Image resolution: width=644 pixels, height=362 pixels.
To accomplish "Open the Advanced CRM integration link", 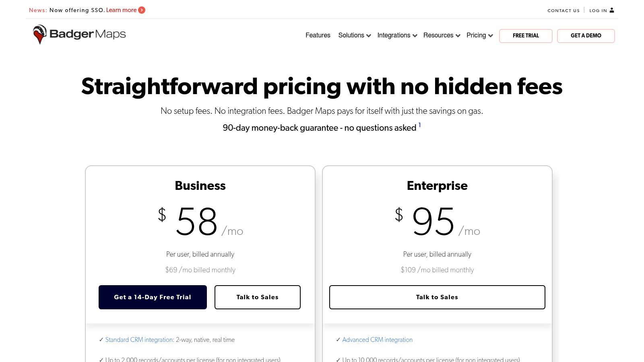I will [377, 340].
